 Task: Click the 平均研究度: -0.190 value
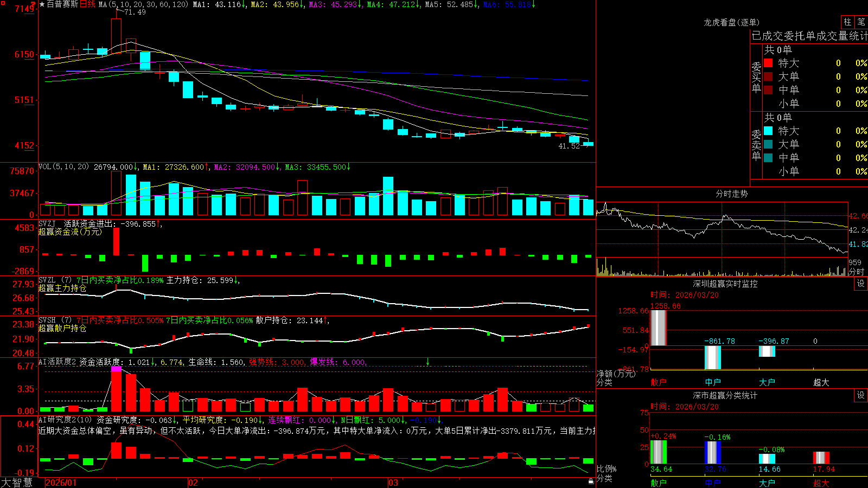click(x=221, y=420)
